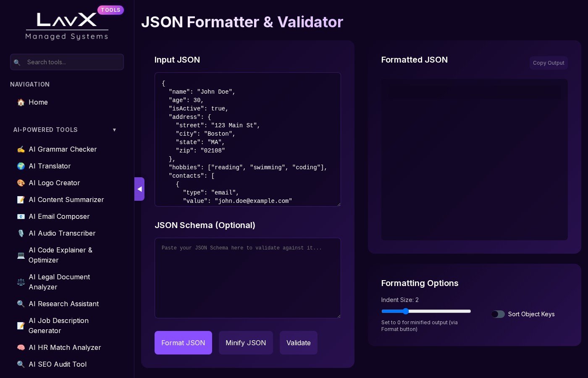
Task: Collapse the AI-Powered Tools section arrow
Action: tap(114, 130)
